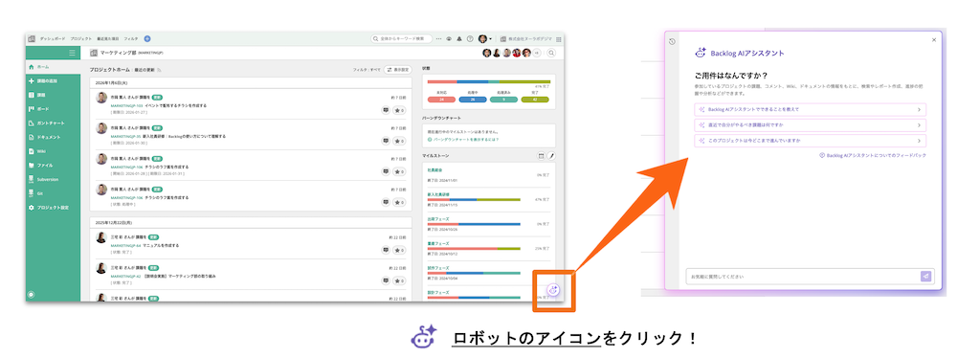980x358 pixels.
Task: Open the RSS feed icon beside 最近の更新
Action: tap(160, 70)
